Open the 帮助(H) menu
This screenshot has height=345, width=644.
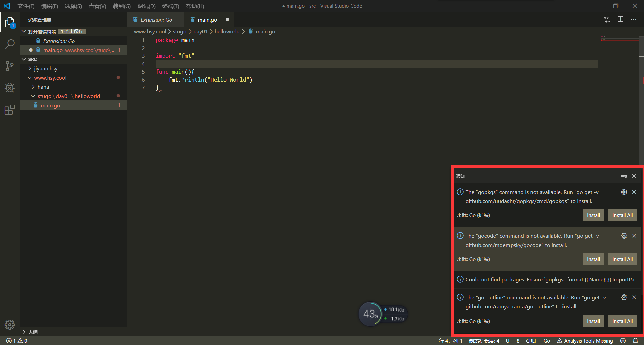195,6
